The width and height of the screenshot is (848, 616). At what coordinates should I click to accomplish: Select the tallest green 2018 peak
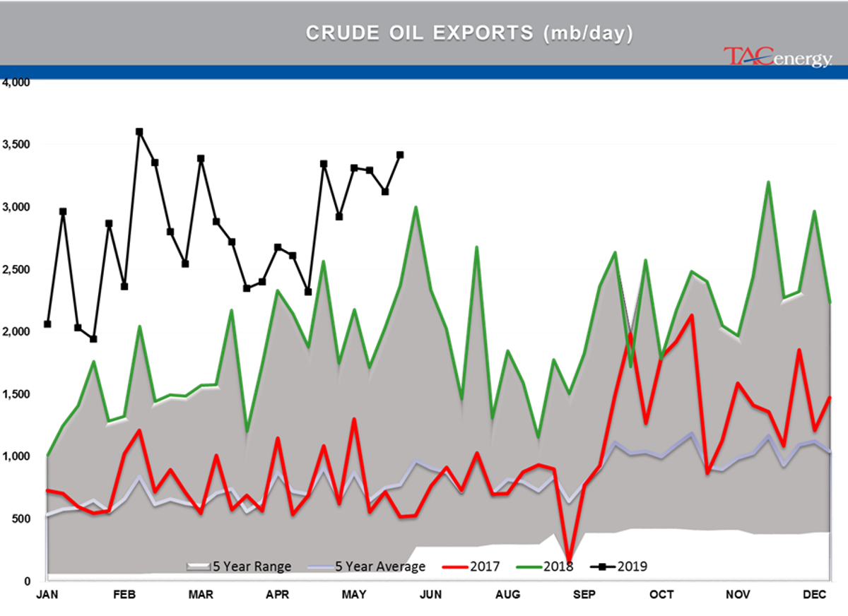click(x=767, y=182)
